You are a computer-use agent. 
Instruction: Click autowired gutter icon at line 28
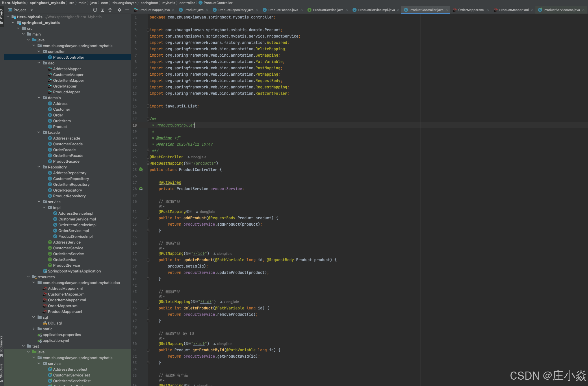[141, 189]
